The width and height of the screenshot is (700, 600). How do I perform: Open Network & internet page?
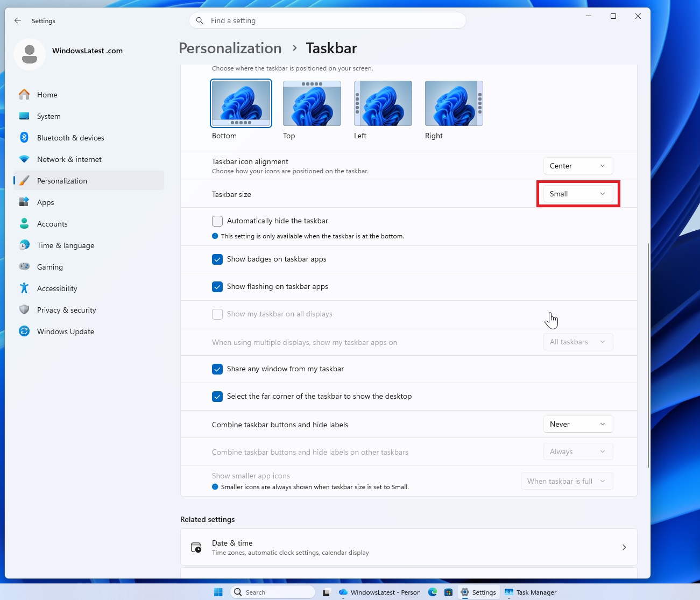89,159
